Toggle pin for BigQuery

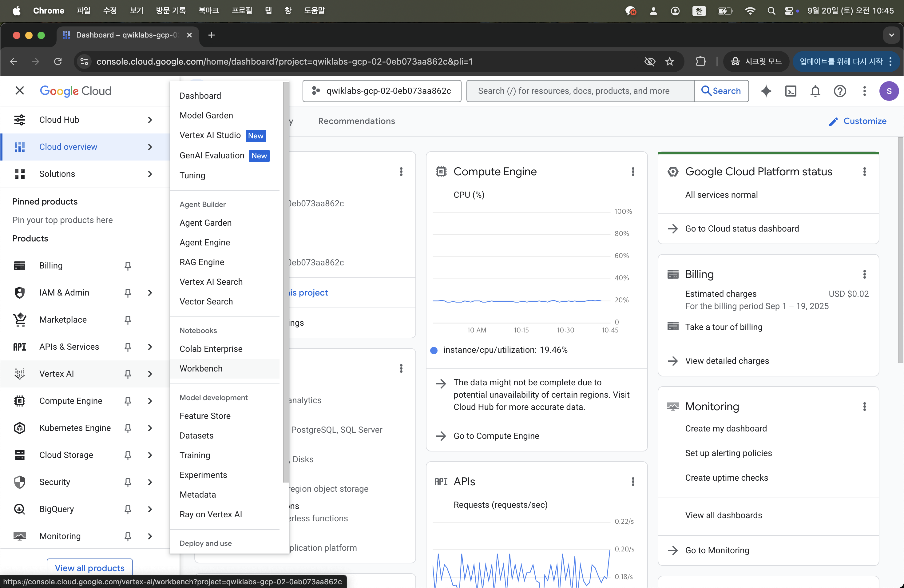pyautogui.click(x=128, y=509)
